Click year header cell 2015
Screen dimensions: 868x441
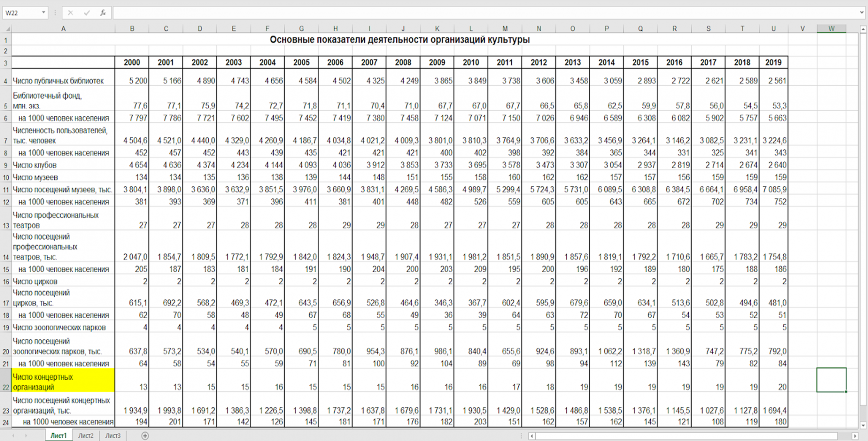(641, 63)
